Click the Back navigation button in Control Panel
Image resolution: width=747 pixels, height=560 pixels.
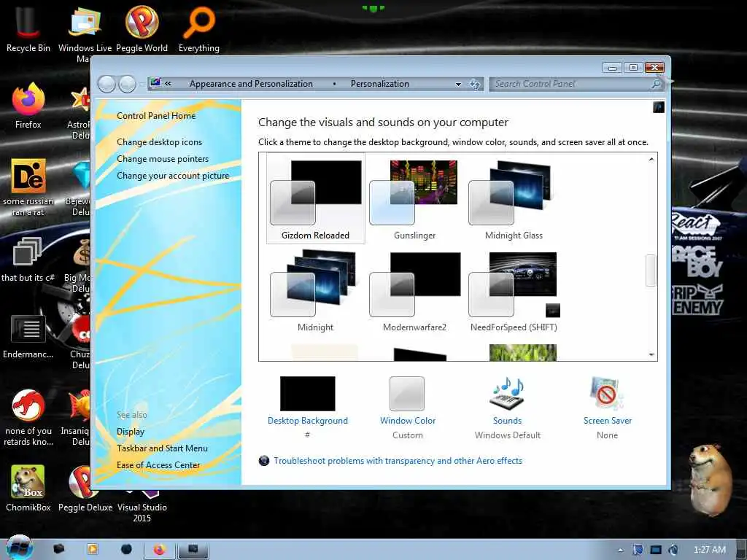point(107,84)
